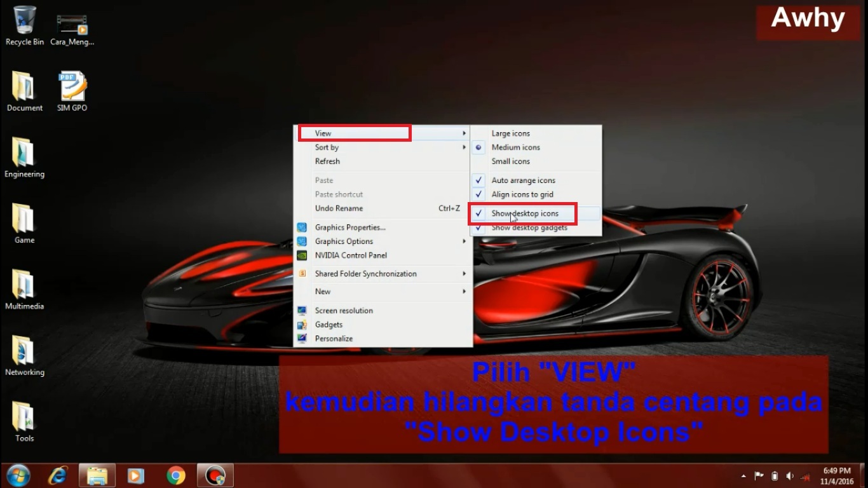Viewport: 868px width, 488px height.
Task: Click Refresh in the context menu
Action: [327, 161]
